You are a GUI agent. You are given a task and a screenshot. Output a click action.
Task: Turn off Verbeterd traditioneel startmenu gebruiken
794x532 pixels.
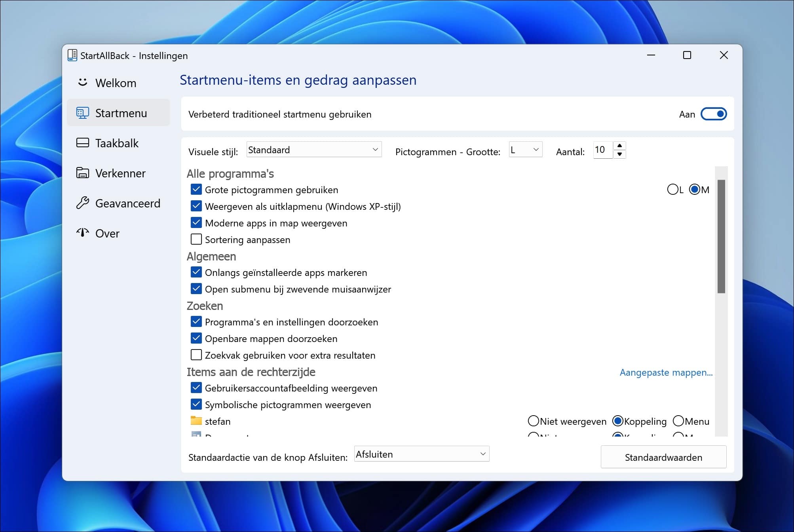713,114
